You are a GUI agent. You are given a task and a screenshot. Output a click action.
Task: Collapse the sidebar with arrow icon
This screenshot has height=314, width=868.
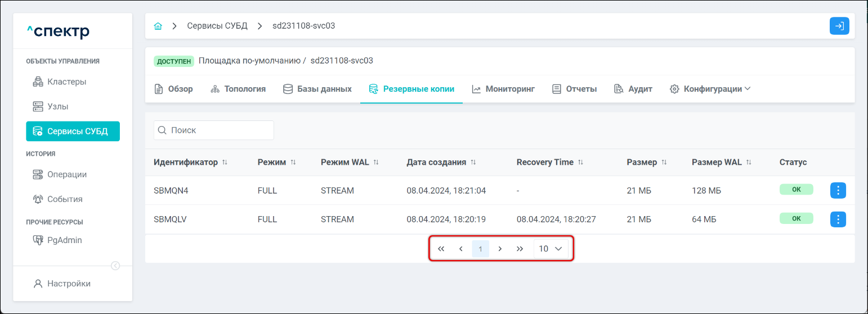[115, 266]
